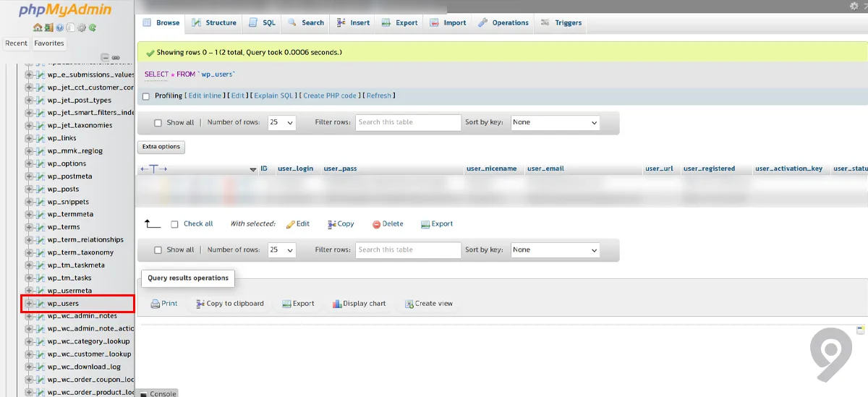
Task: Open the navigation panel settings gear
Action: click(82, 28)
